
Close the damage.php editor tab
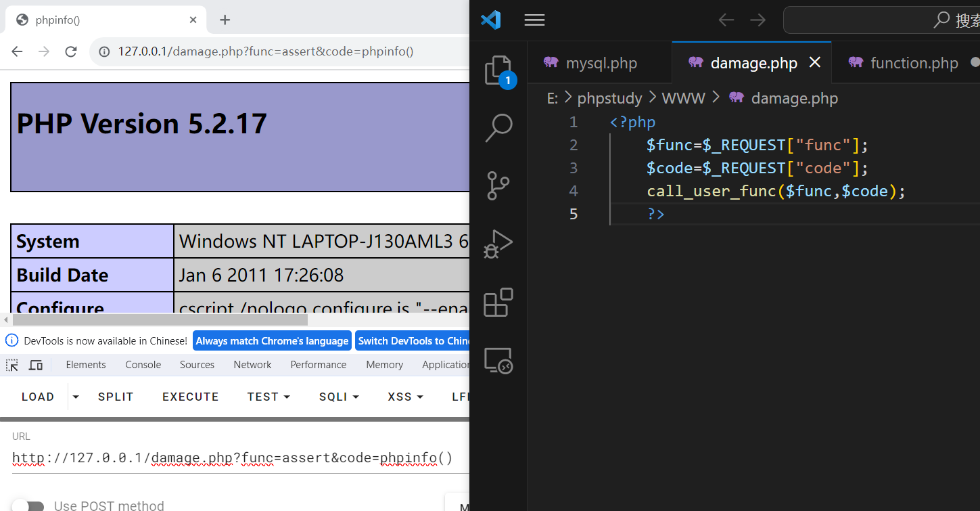(x=815, y=62)
